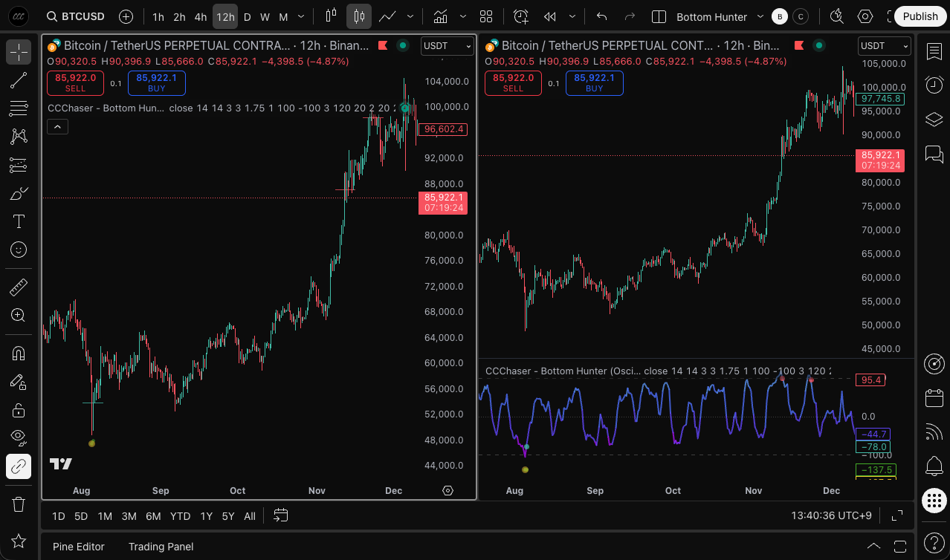Pick the ruler measure tool
Viewport: 950px width, 560px height.
pos(19,287)
